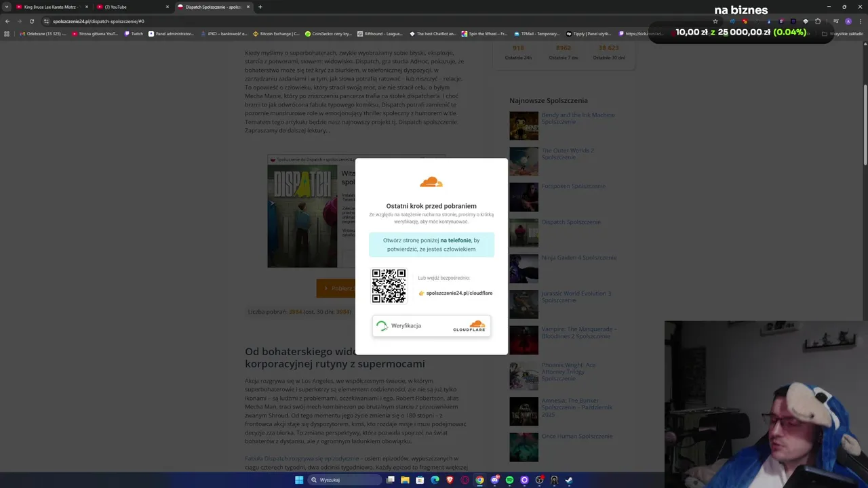Screen dimensions: 868x488
Task: Click Bendy and the Ink Machine thumbnail
Action: 524,126
